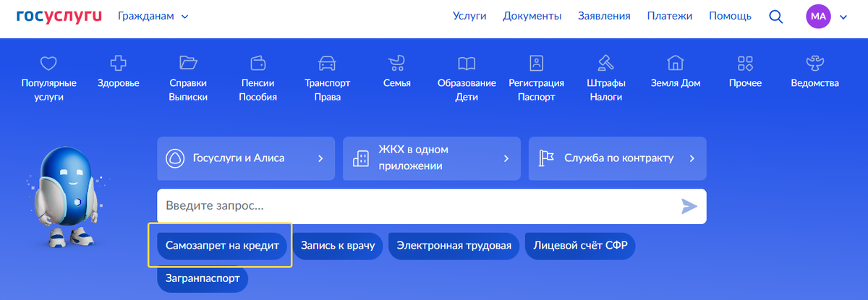Open the Здоровье cross icon

tap(118, 63)
